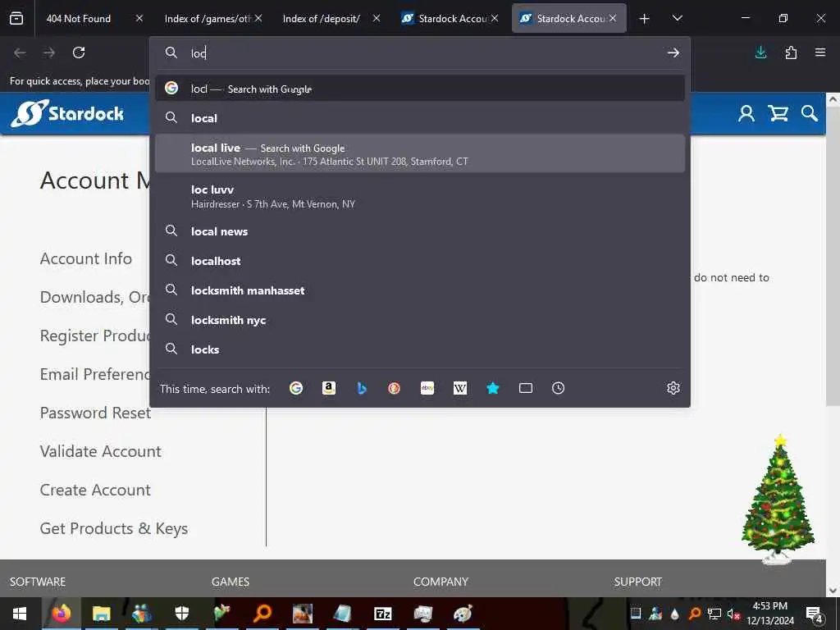Switch to Index of /games tab
Image resolution: width=840 pixels, height=630 pixels.
(x=209, y=18)
